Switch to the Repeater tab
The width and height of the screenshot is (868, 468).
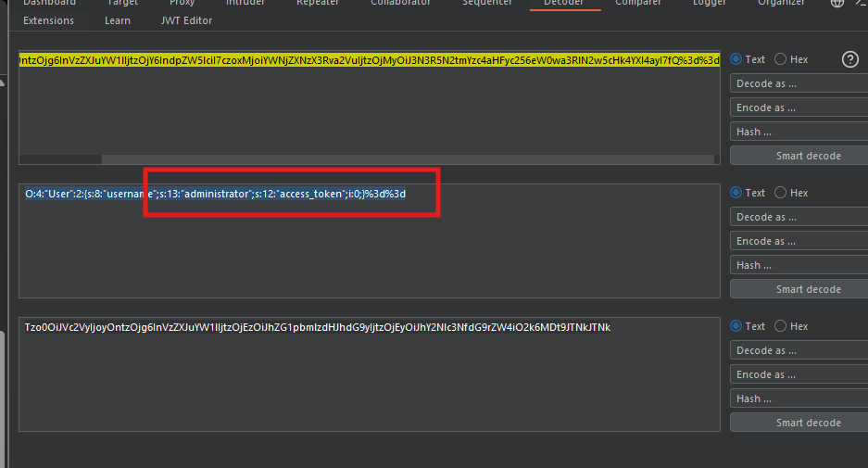point(318,4)
